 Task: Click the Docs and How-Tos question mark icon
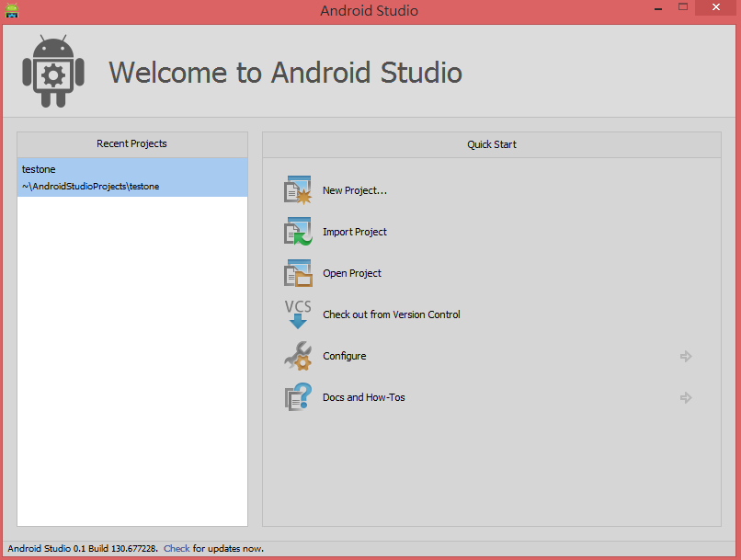[x=298, y=396]
